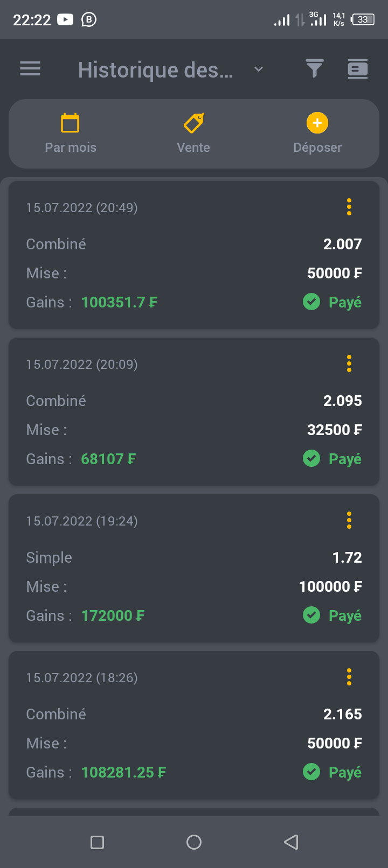Select the Par mois calendar icon

(x=70, y=123)
